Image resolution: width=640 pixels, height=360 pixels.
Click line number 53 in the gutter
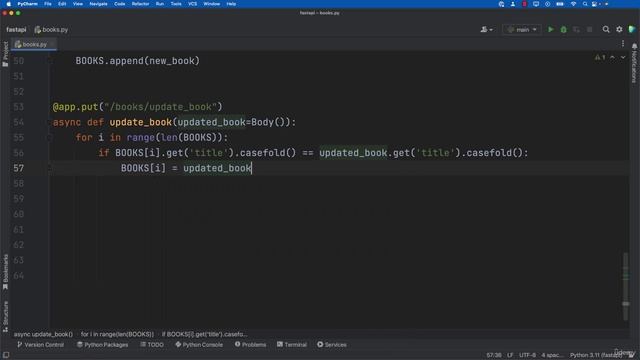coord(18,107)
